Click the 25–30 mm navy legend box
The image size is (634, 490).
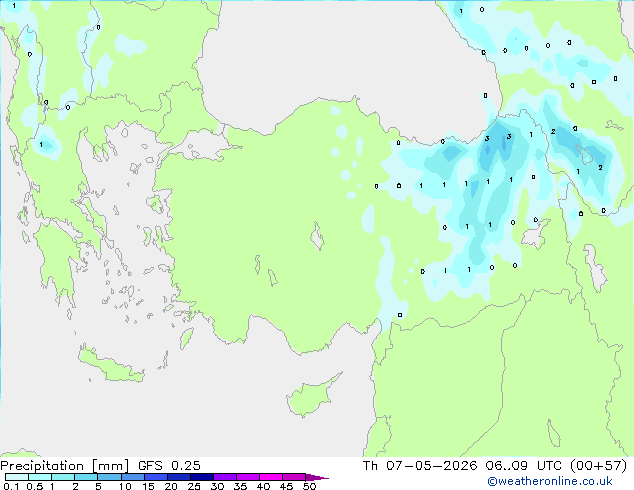point(202,477)
